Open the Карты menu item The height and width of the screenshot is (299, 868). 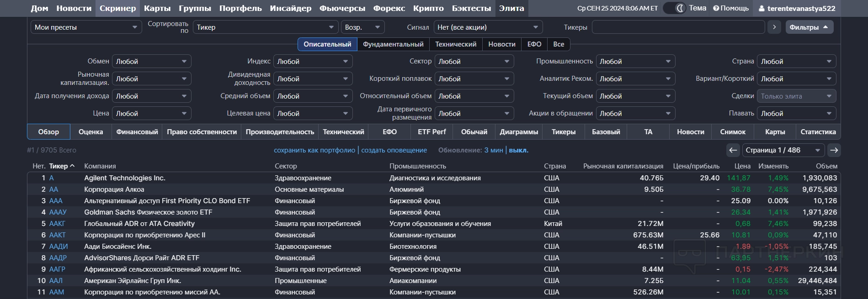pyautogui.click(x=157, y=8)
